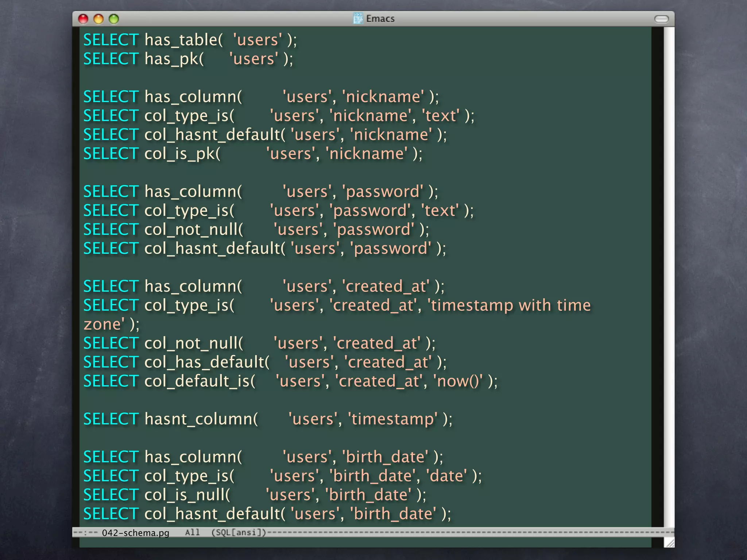This screenshot has width=747, height=560.
Task: Click the yellow minimize window button
Action: pyautogui.click(x=98, y=19)
